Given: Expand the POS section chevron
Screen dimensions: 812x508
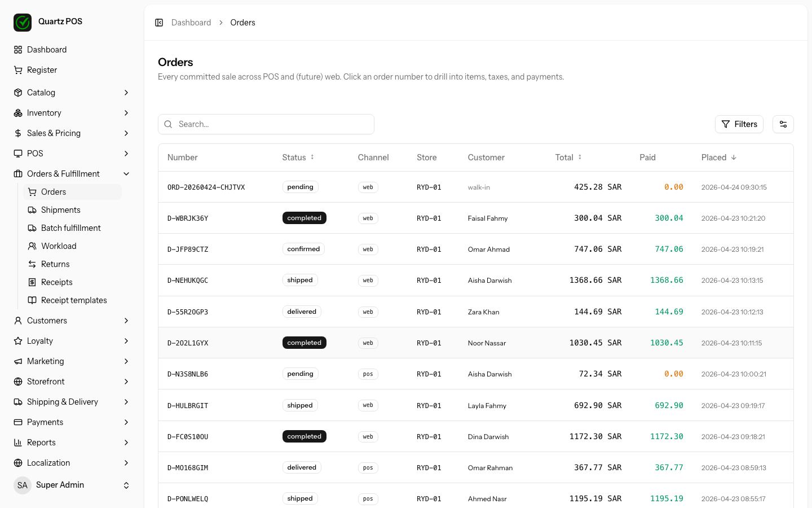Looking at the screenshot, I should [126, 154].
